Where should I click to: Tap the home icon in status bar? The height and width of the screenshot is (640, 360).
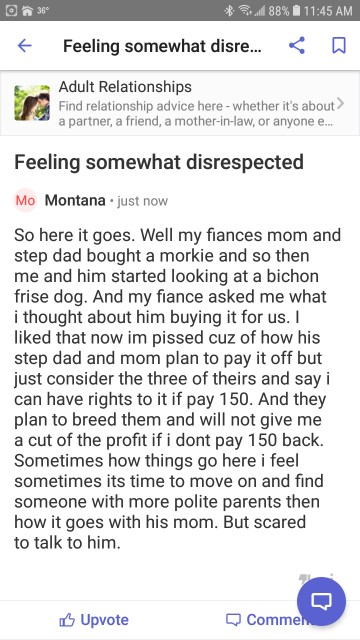click(27, 11)
